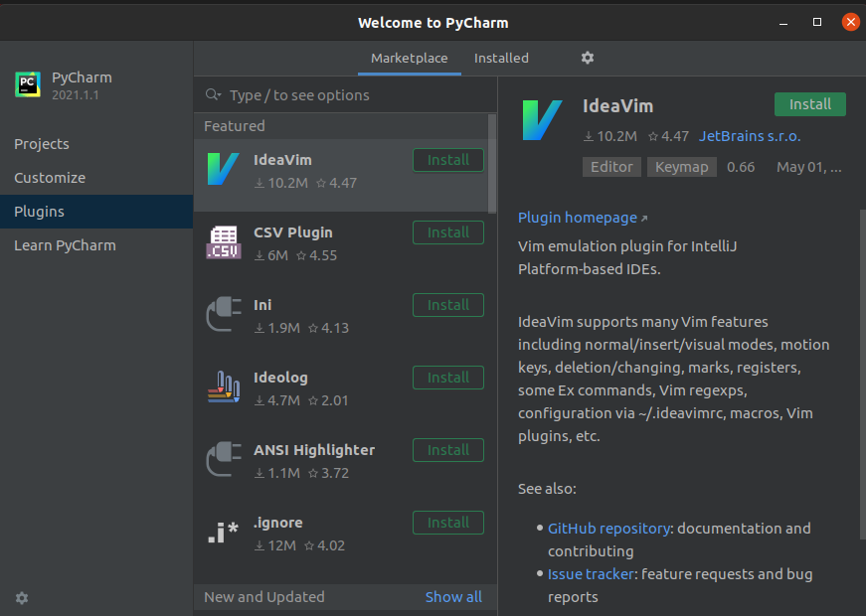Switch to the Installed tab

tap(501, 58)
